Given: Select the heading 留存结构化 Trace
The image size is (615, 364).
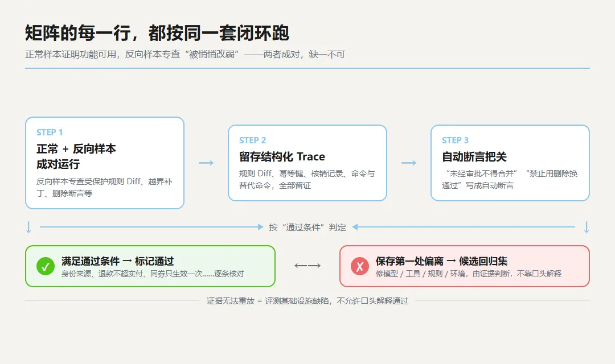Looking at the screenshot, I should point(282,157).
